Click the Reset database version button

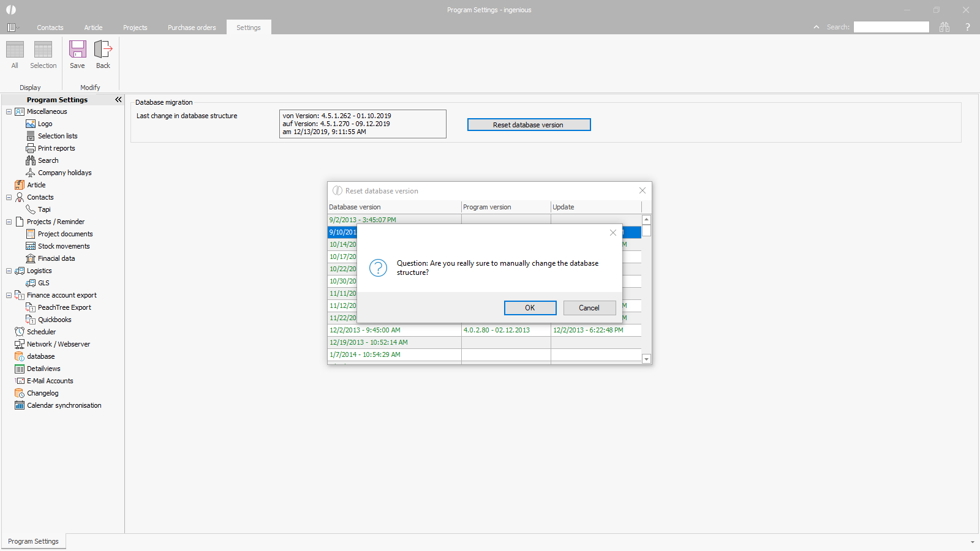click(x=529, y=125)
